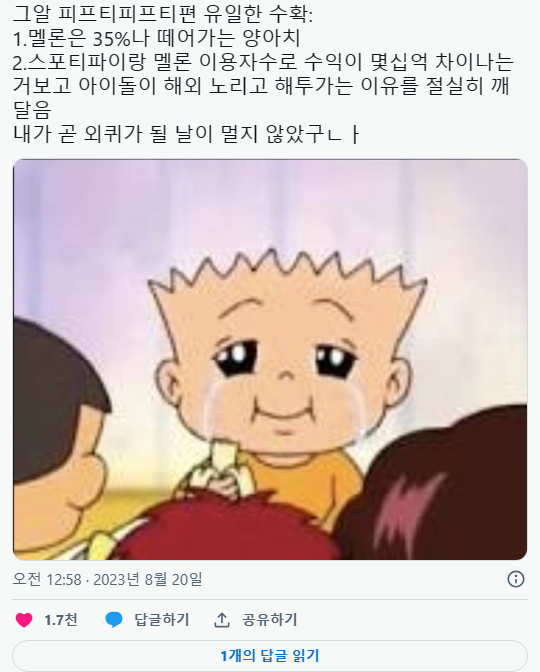Image resolution: width=540 pixels, height=672 pixels.
Task: Click the tweet line starting 그알 피프티피프티편
Action: (163, 15)
